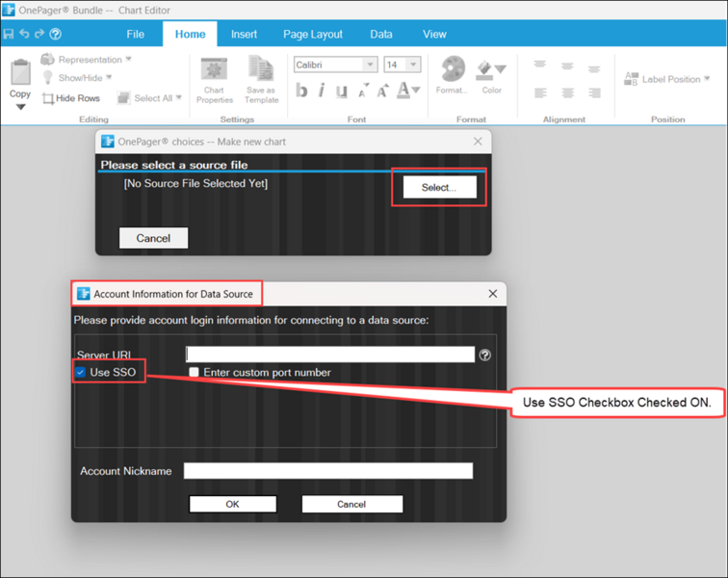728x578 pixels.
Task: Align text left in bottom alignment row
Action: (x=540, y=92)
